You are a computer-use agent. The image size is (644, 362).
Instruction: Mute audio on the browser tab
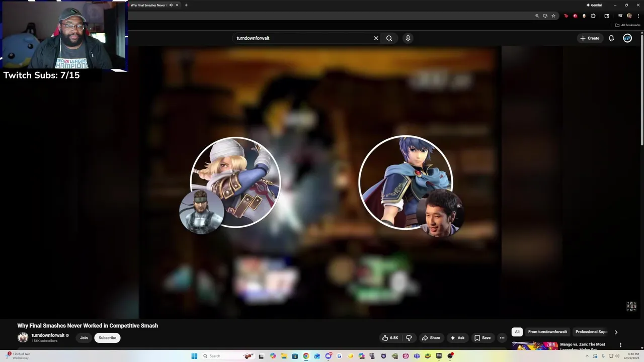point(171,5)
